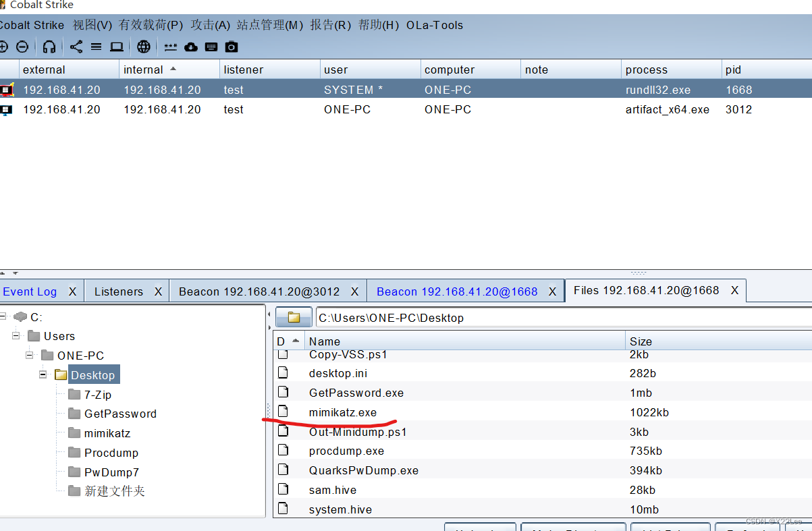
Task: Sort files by the D column header
Action: click(289, 341)
